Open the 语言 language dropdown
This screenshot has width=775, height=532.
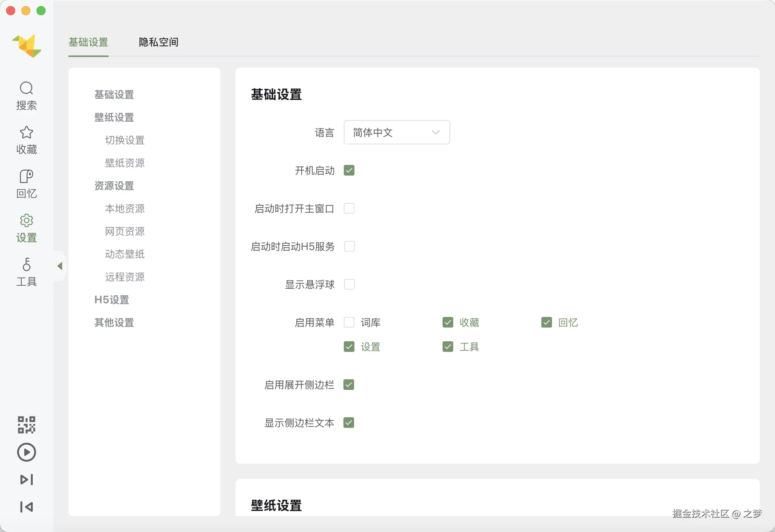tap(397, 132)
